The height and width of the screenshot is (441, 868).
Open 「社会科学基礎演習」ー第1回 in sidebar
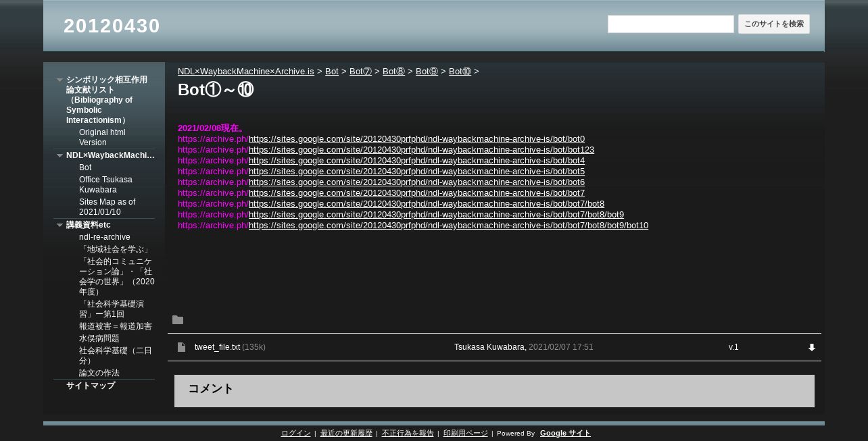tap(112, 309)
